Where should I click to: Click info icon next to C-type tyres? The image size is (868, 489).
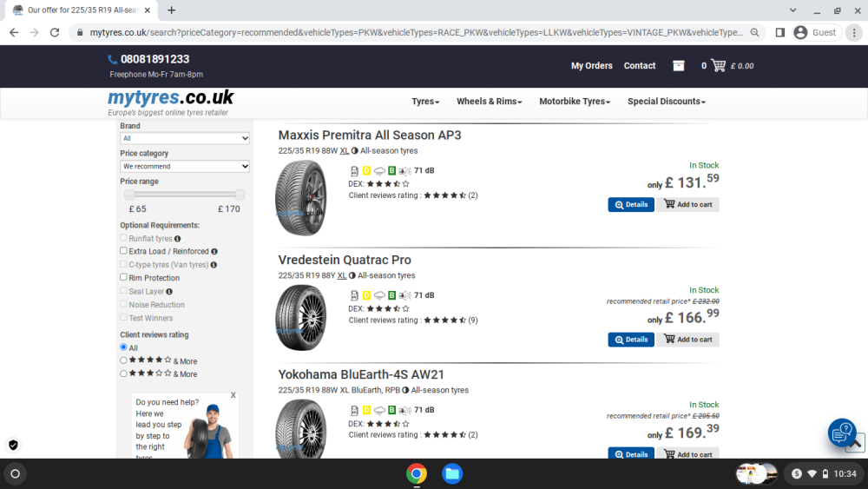214,265
